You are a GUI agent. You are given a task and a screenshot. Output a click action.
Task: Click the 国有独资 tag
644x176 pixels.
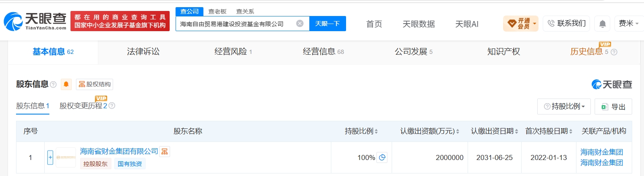click(x=130, y=164)
